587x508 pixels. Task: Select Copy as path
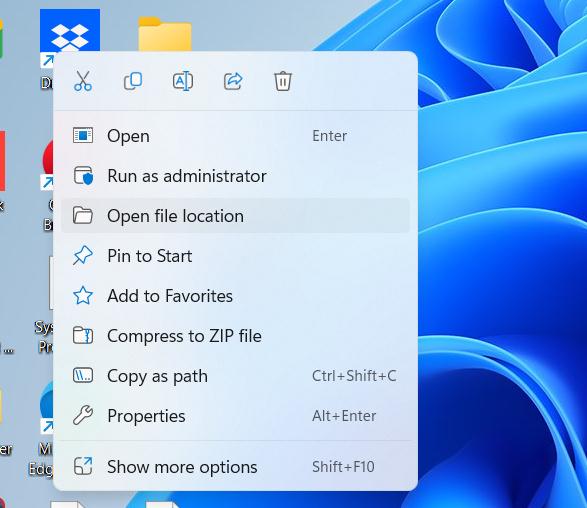(x=235, y=376)
